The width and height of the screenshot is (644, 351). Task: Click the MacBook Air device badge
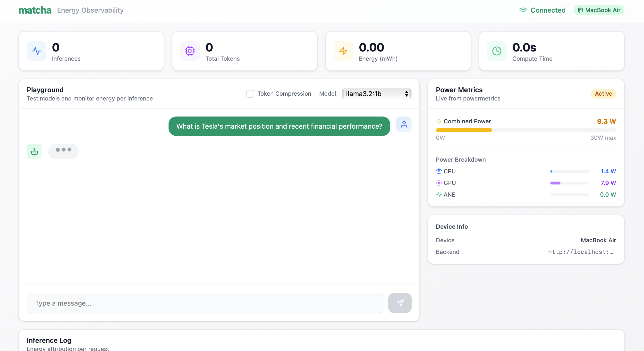(599, 10)
